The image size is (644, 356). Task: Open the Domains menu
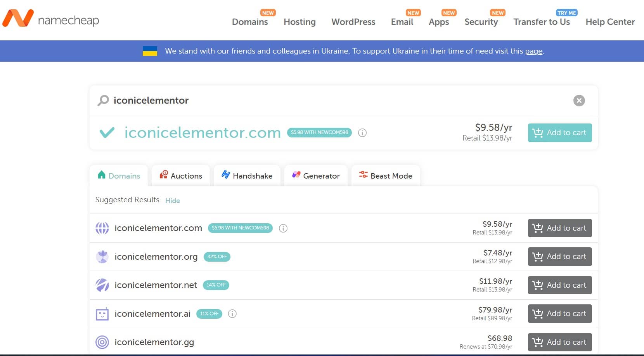pyautogui.click(x=250, y=22)
